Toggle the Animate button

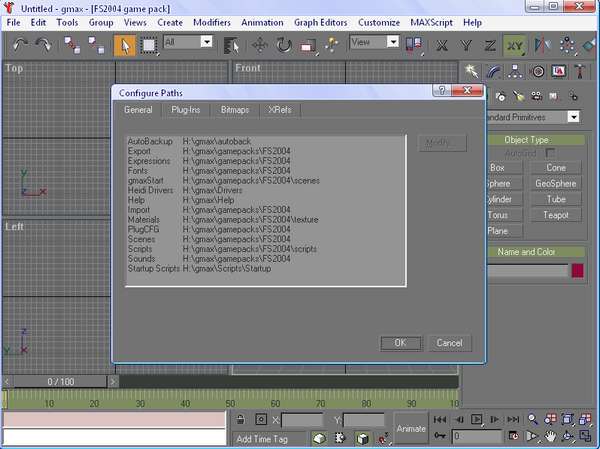[411, 428]
